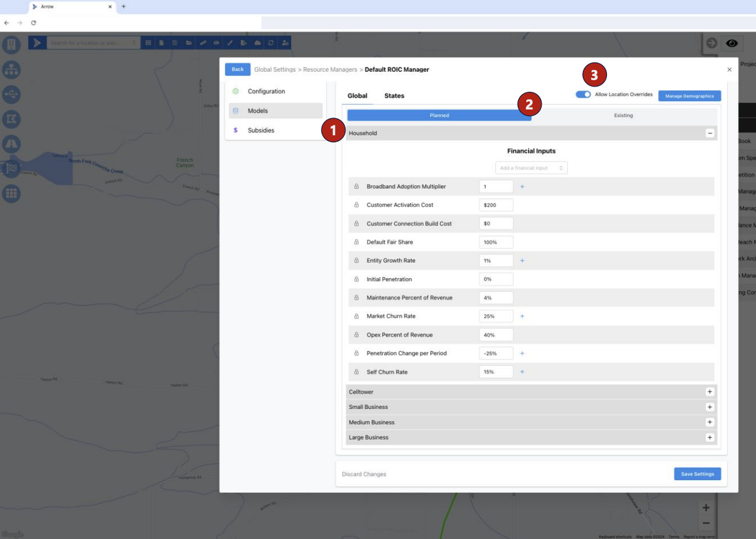Open Subsidies in the side menu
The image size is (756, 539).
[x=276, y=130]
